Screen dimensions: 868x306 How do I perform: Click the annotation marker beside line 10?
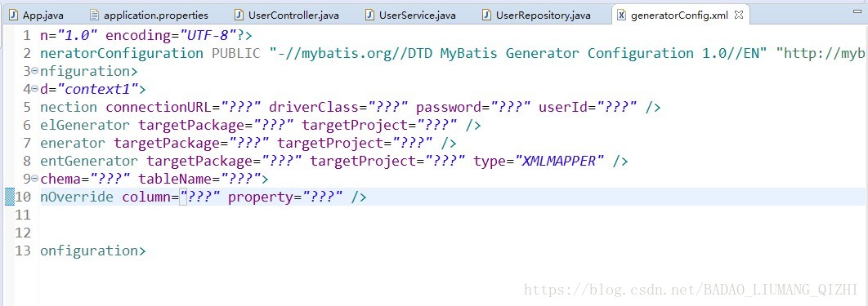point(10,197)
